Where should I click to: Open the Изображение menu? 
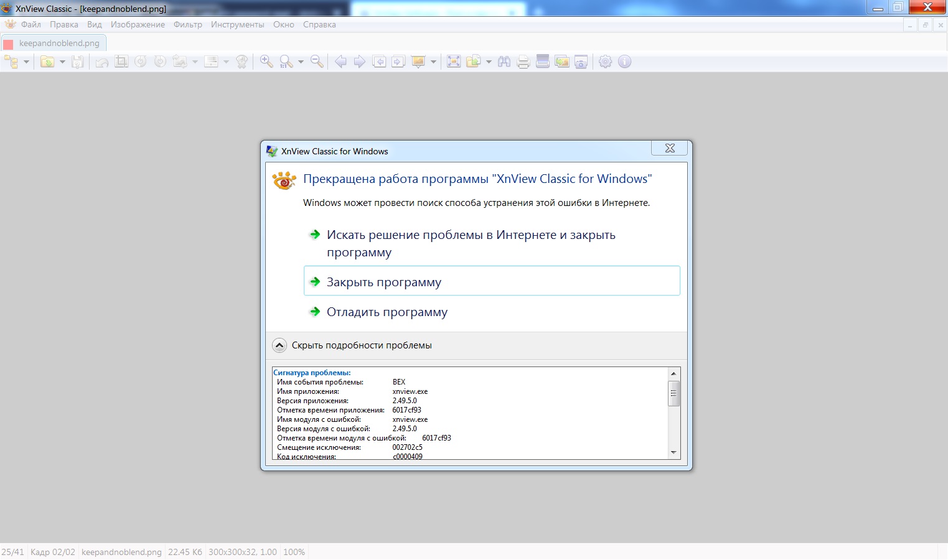138,25
